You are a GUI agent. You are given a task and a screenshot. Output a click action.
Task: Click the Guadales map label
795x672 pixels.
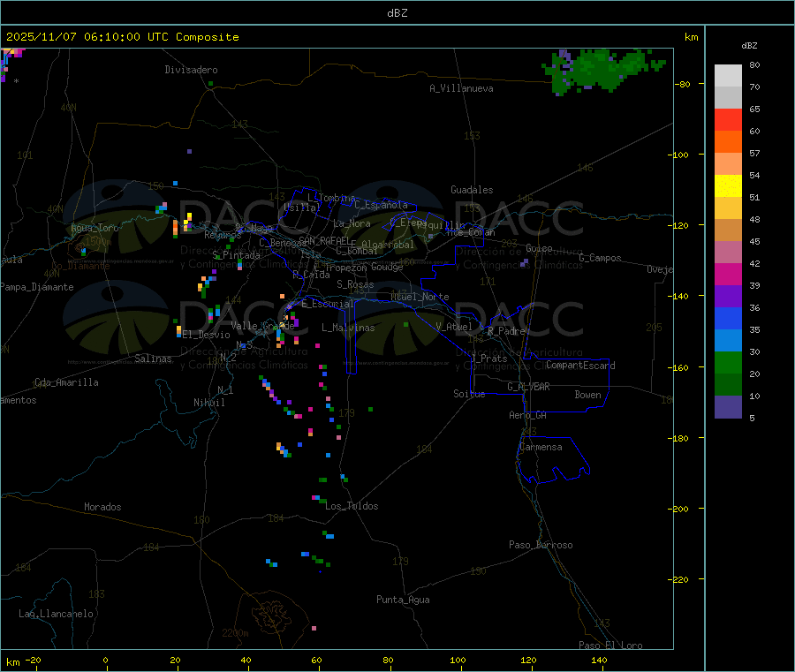pos(472,190)
